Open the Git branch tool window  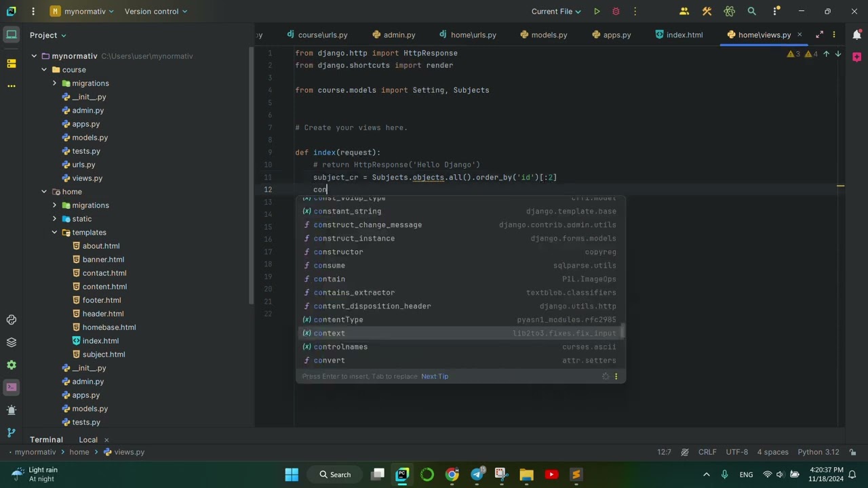tap(12, 432)
